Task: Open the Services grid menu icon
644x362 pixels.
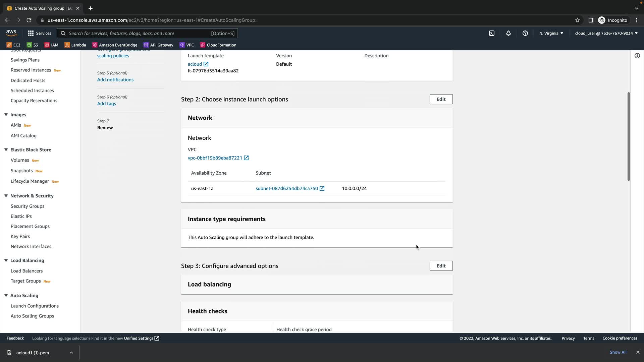Action: [x=31, y=33]
